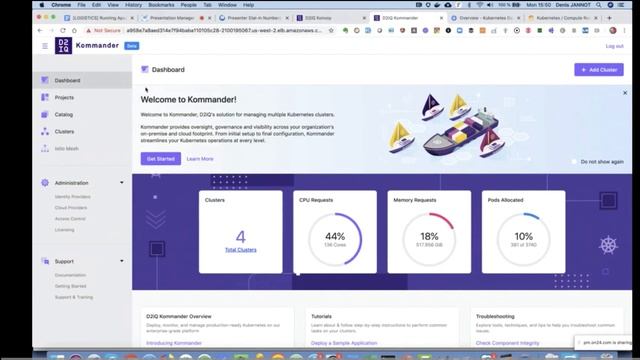This screenshot has width=640, height=360.
Task: Click the Catalog sidebar icon
Action: coord(45,114)
